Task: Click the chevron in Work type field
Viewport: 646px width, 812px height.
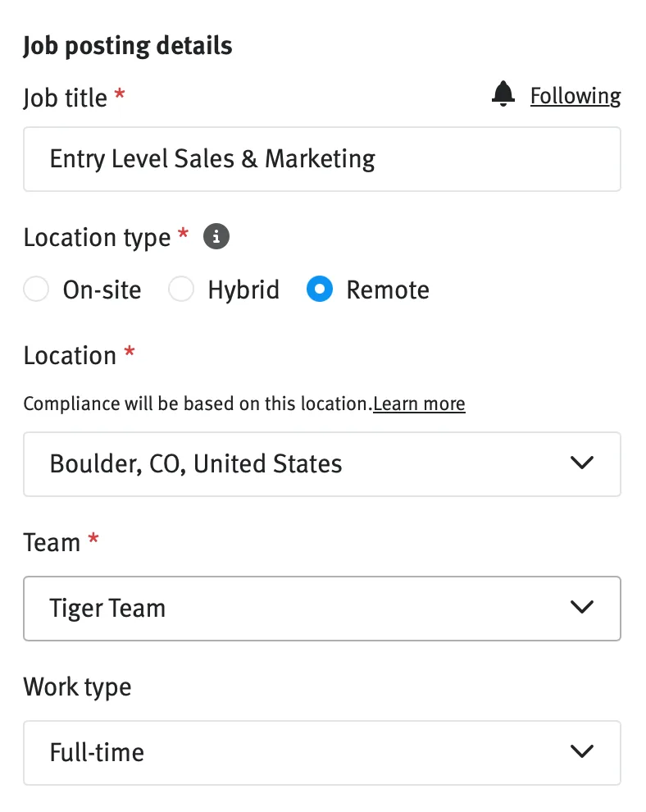Action: coord(582,751)
